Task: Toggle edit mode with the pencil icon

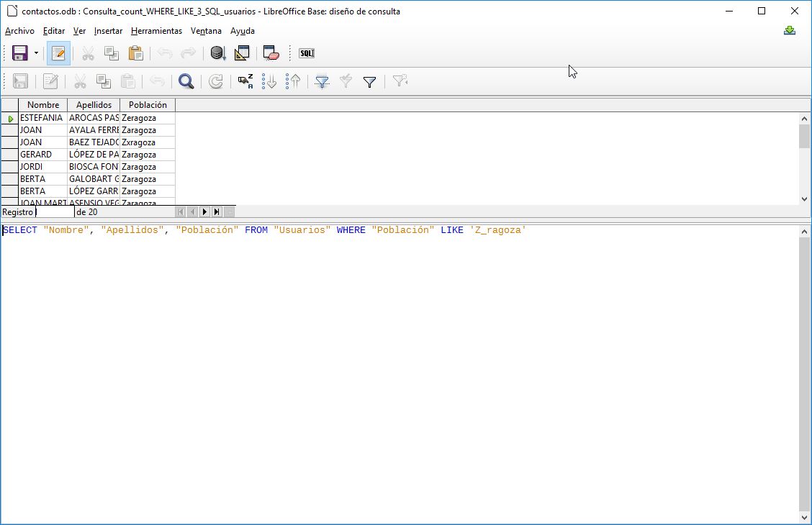Action: (58, 52)
